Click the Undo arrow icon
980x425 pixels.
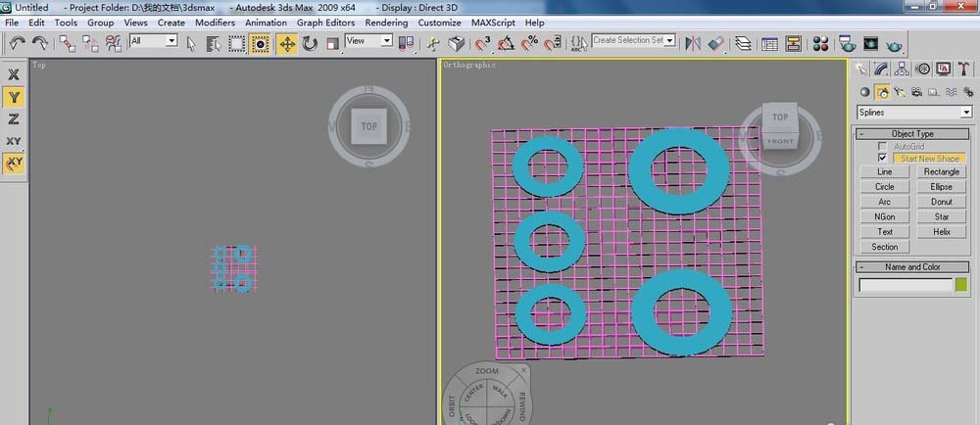[x=17, y=43]
